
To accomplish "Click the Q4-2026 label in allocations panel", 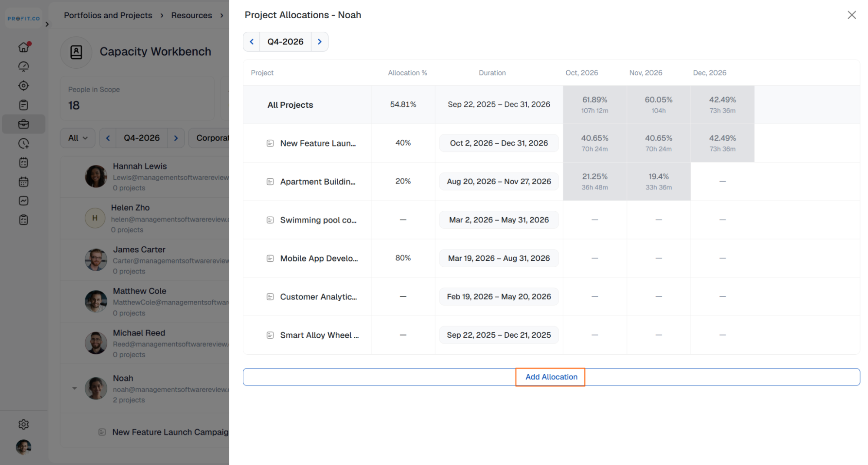I will click(285, 42).
